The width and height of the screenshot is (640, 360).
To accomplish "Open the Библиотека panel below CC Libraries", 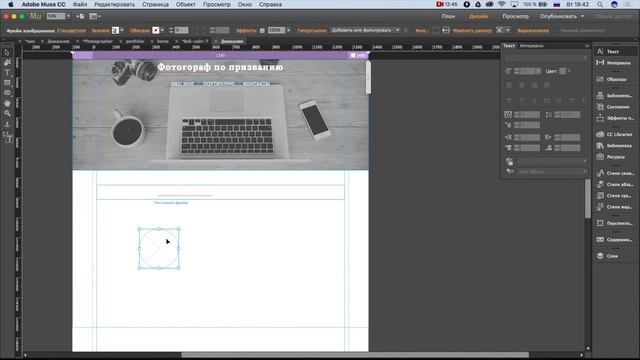I will coord(614,146).
